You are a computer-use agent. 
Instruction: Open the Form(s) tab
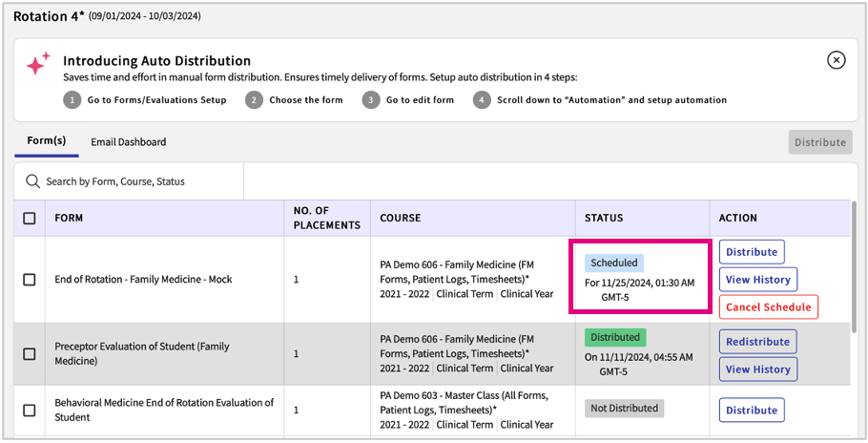46,141
